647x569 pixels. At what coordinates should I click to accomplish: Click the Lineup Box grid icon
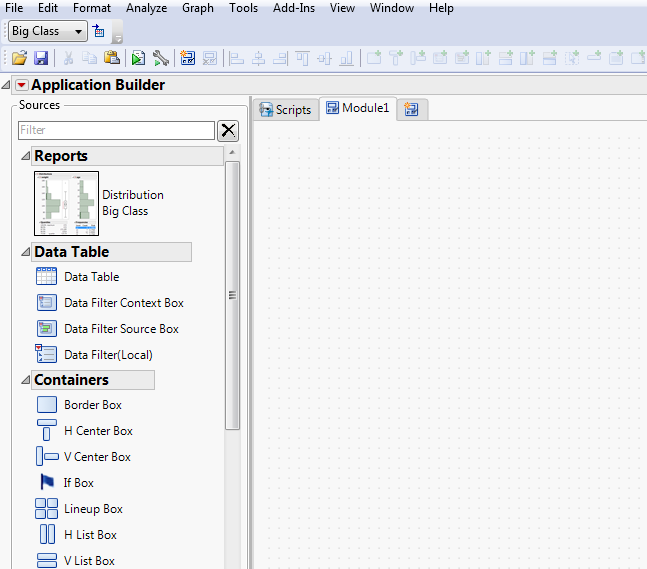(x=46, y=509)
